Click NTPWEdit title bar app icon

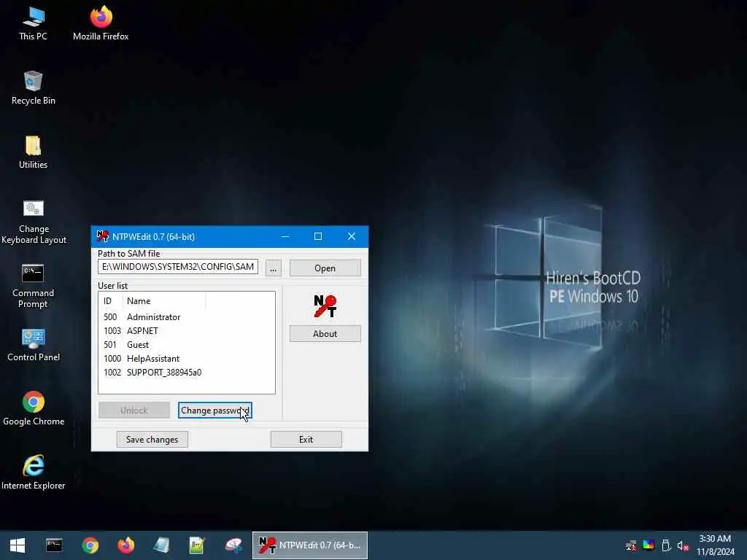point(102,236)
